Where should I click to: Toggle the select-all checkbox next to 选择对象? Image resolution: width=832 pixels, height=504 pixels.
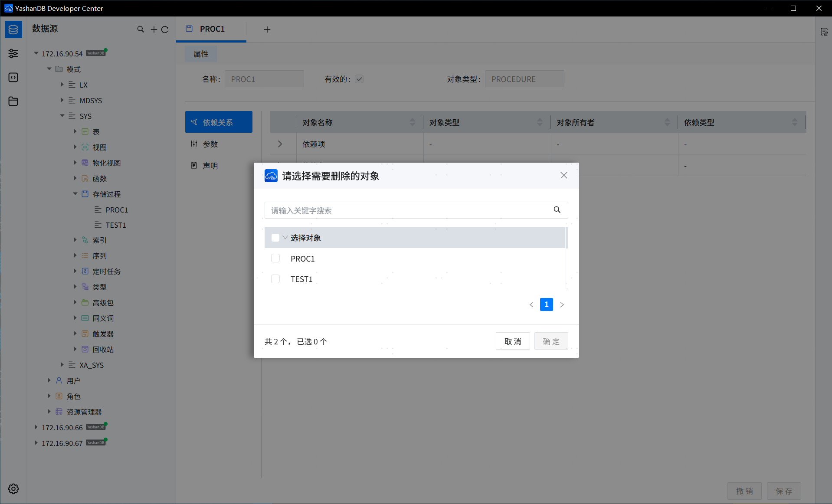(275, 238)
